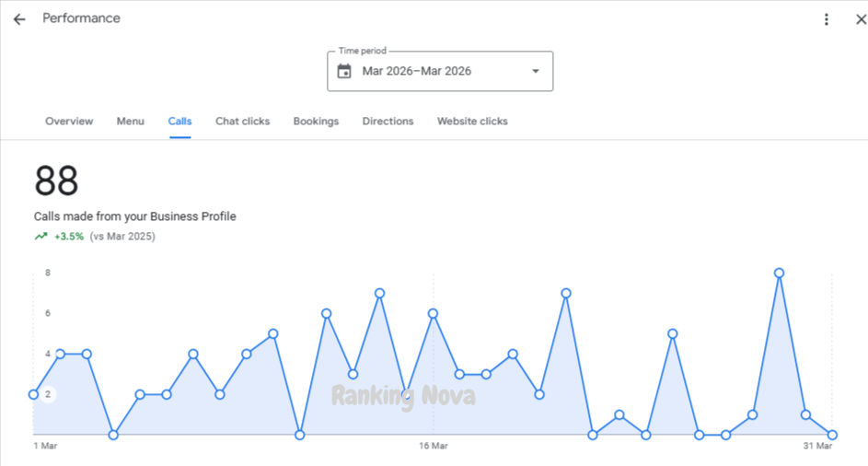The width and height of the screenshot is (868, 466).
Task: Close the Performance panel with the X
Action: (861, 19)
